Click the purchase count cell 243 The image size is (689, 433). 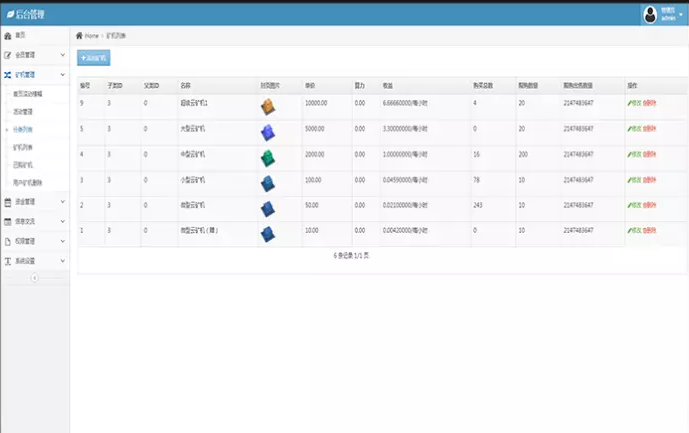(x=478, y=205)
